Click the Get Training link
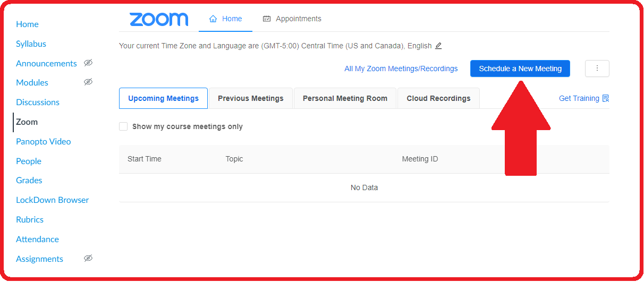 click(x=579, y=98)
